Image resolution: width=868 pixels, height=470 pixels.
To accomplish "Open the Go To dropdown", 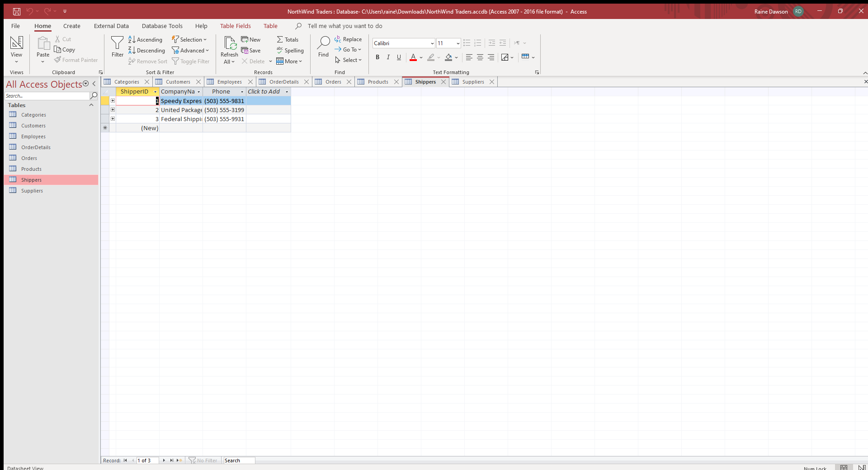I will tap(348, 50).
